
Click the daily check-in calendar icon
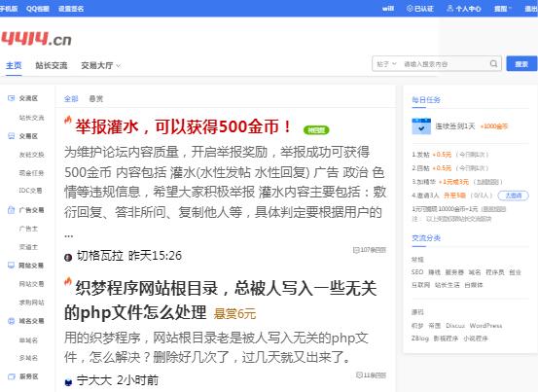tap(421, 126)
